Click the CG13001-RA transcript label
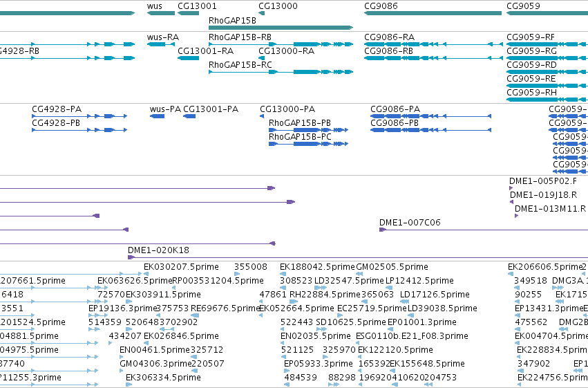This screenshot has width=588, height=388. pyautogui.click(x=205, y=51)
